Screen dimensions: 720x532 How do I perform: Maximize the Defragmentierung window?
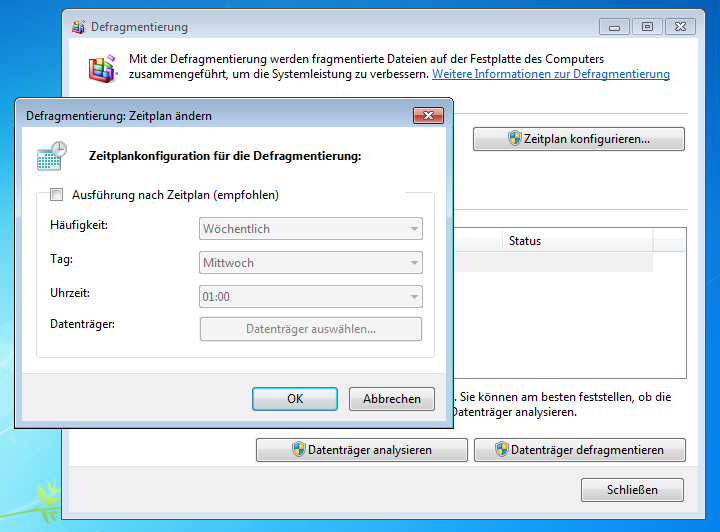[647, 27]
